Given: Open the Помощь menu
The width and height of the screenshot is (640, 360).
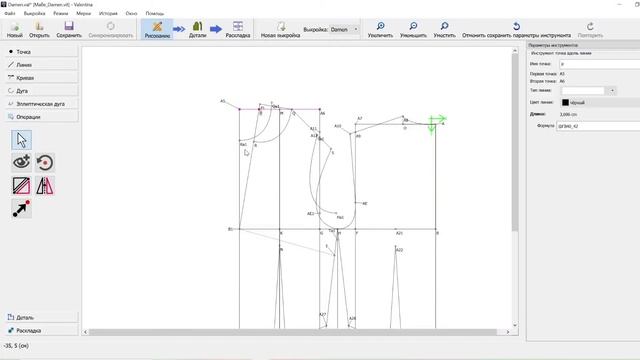Looking at the screenshot, I should coord(155,13).
